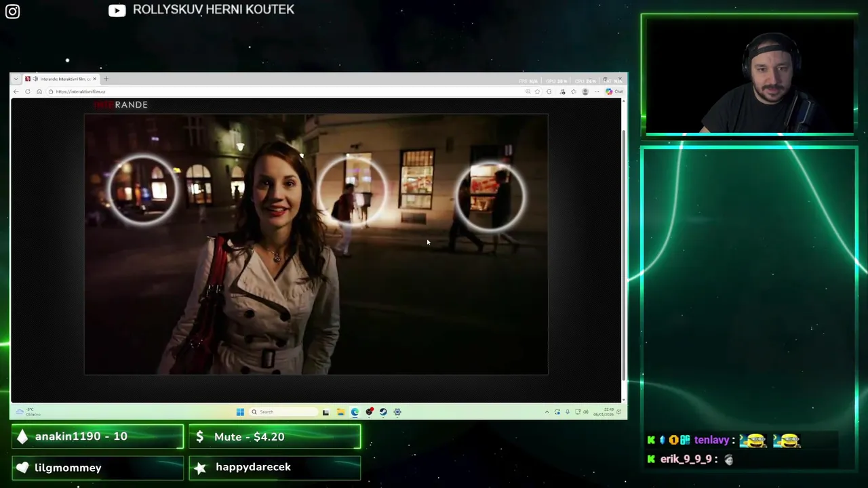The image size is (868, 488).
Task: Click the microphone icon in system tray
Action: [x=568, y=412]
